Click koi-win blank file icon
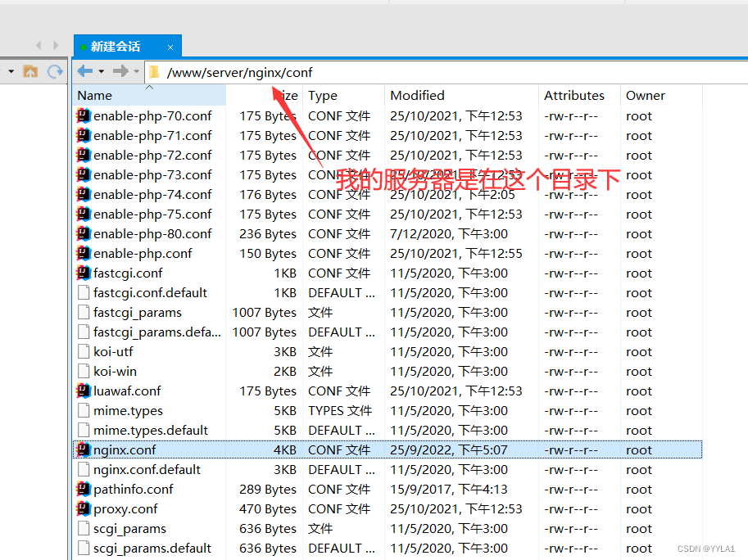748x560 pixels. pyautogui.click(x=84, y=371)
